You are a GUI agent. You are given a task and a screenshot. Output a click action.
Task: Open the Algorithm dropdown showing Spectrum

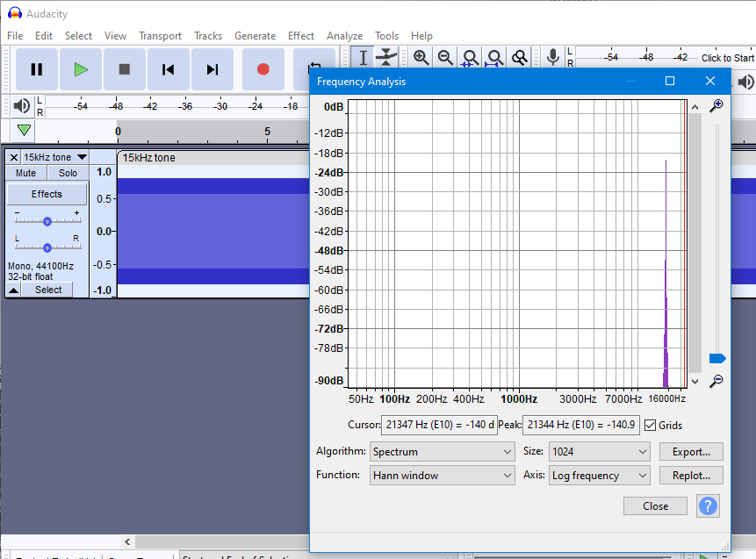click(x=442, y=451)
